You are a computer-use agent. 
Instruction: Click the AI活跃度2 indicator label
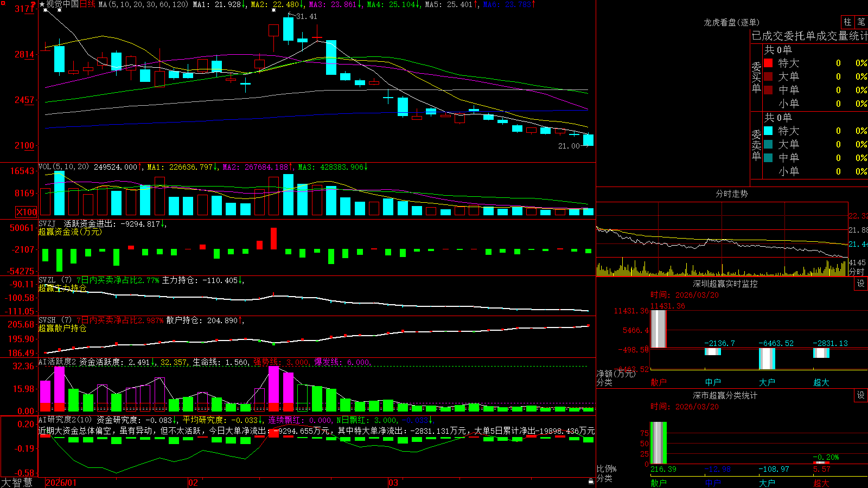click(58, 362)
